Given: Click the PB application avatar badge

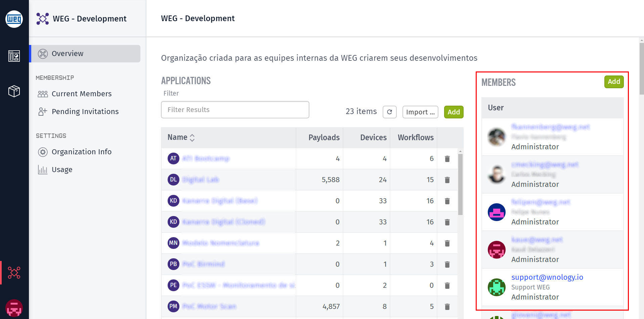Looking at the screenshot, I should click(173, 264).
